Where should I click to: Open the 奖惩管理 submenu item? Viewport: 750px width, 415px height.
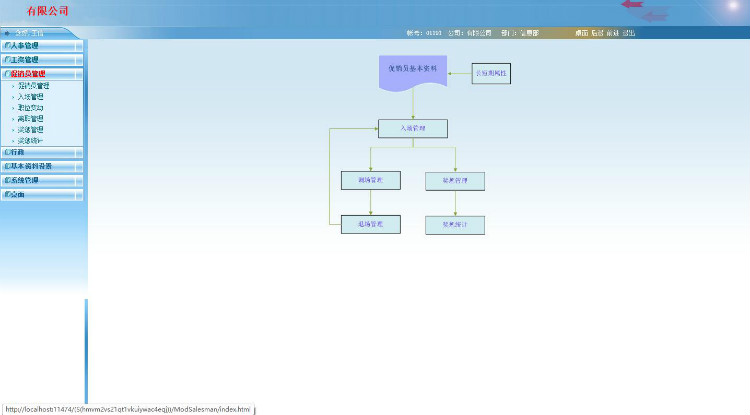pyautogui.click(x=31, y=130)
